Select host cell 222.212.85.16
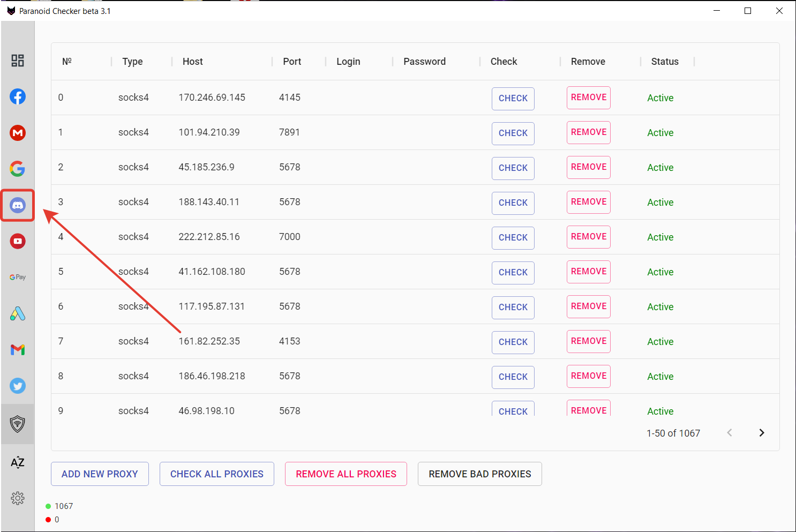796x532 pixels. (209, 237)
